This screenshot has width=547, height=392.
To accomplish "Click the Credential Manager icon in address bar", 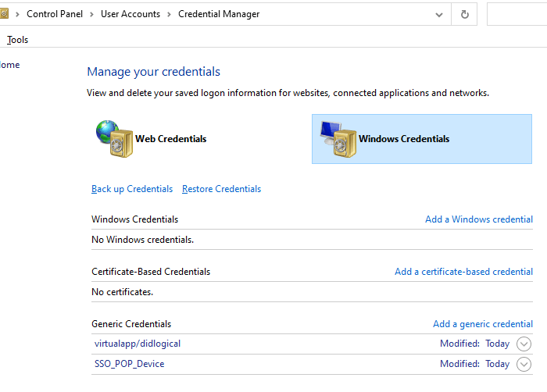I will pos(4,14).
